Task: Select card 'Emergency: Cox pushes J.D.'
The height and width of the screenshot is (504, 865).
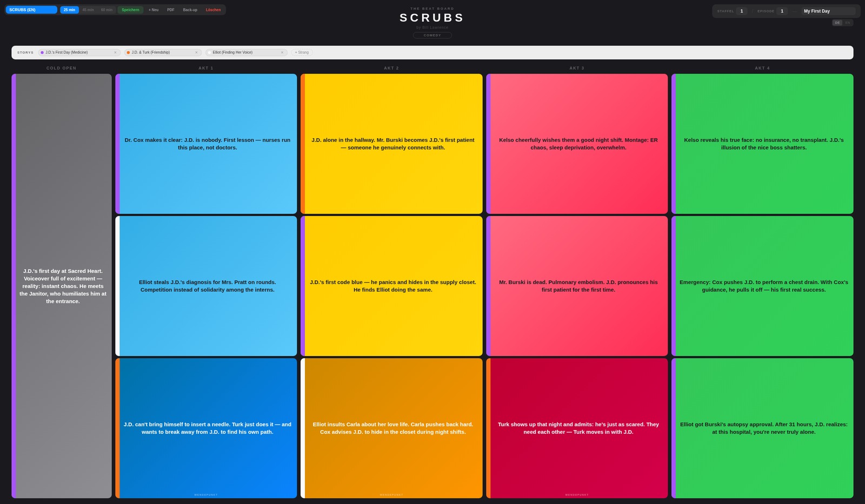Action: point(762,286)
